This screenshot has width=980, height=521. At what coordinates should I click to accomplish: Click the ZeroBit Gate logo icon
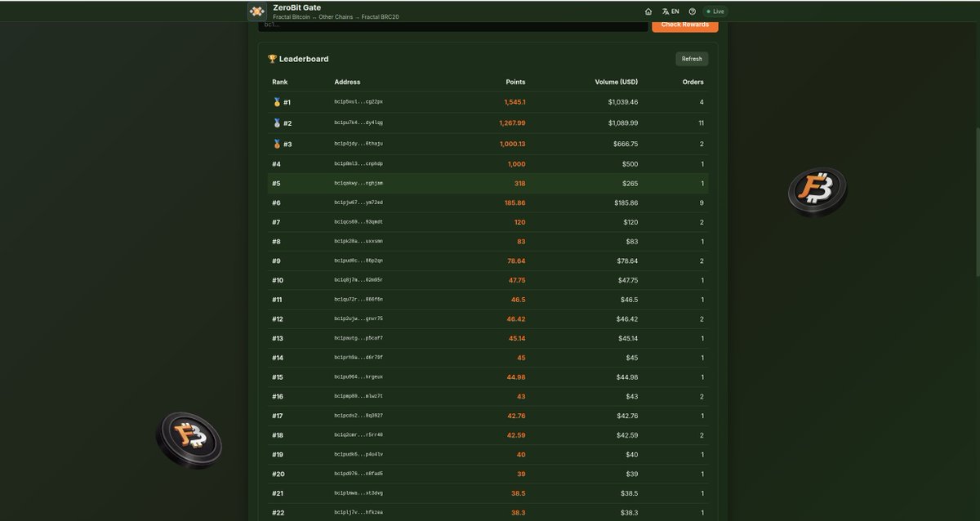[x=257, y=11]
